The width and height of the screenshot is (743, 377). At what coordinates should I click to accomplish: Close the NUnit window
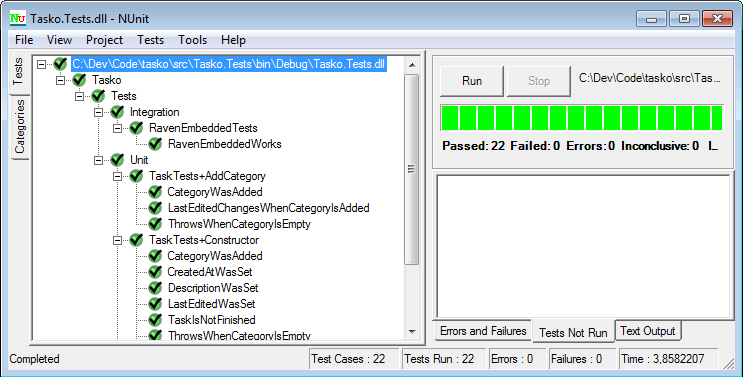pos(718,19)
